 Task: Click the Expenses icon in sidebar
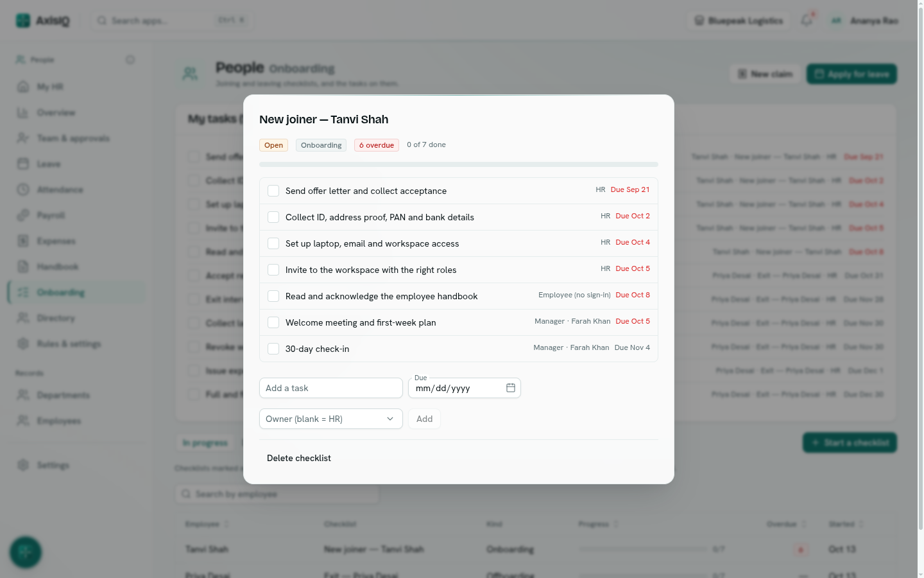coord(23,241)
